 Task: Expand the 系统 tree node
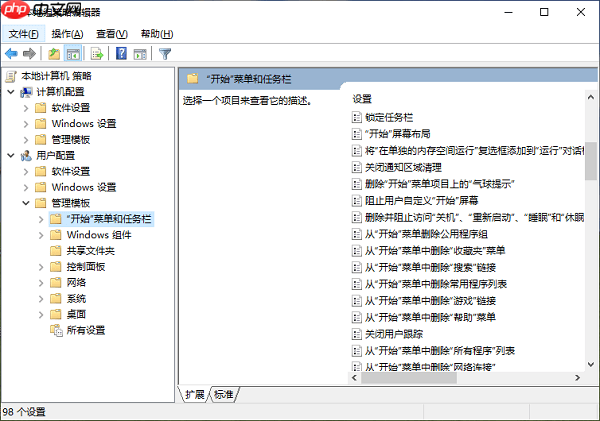[41, 299]
